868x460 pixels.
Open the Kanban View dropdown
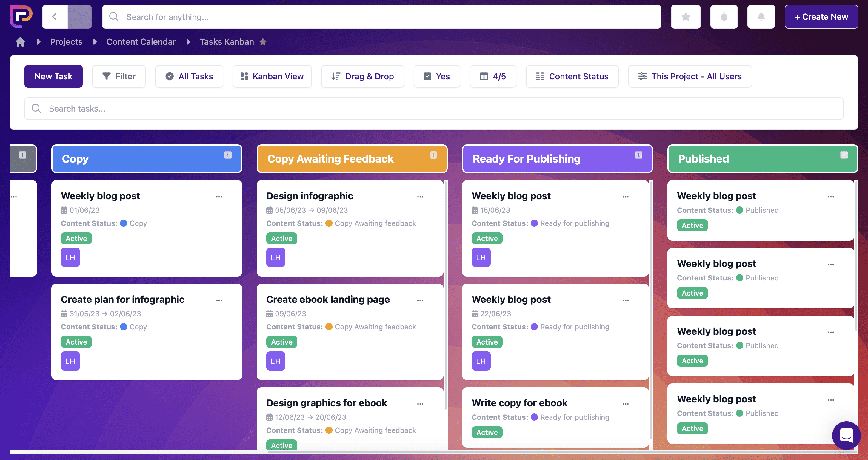(272, 76)
